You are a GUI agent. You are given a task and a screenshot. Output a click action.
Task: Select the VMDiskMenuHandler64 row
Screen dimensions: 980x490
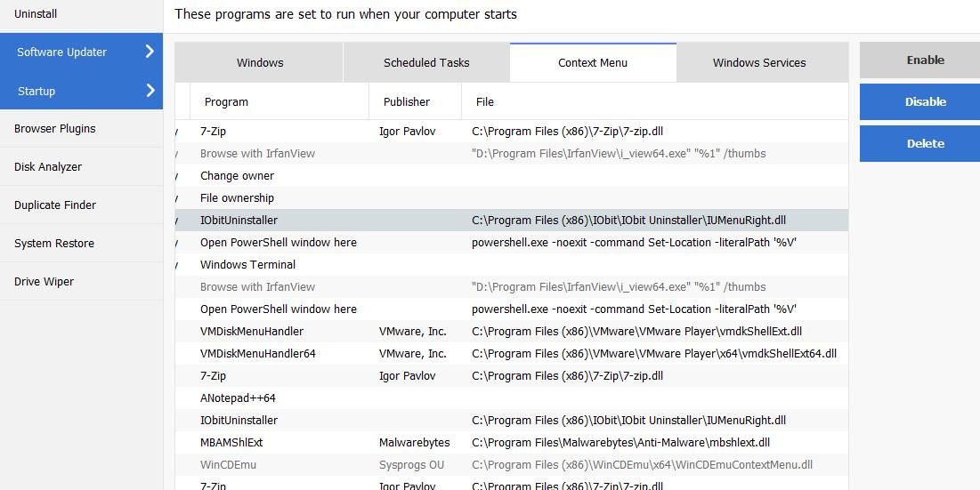pos(511,353)
